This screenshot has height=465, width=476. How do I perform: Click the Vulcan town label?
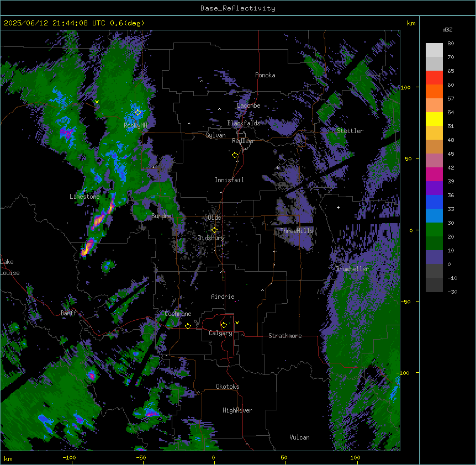[x=299, y=437]
